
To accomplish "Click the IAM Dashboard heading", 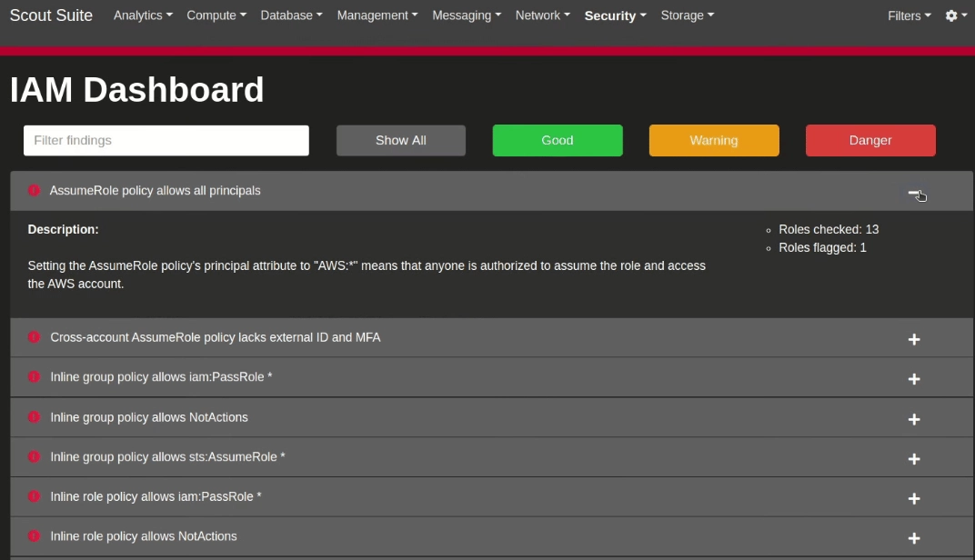I will coord(136,89).
